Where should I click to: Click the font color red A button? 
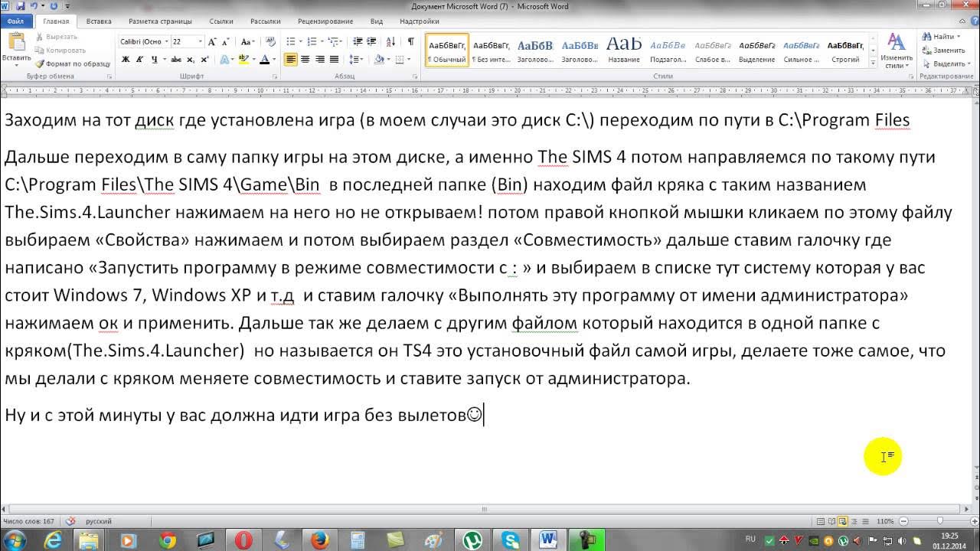pos(264,60)
